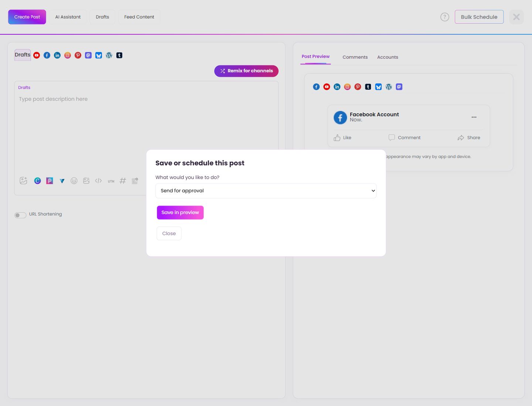Show the WordPress preview icon in Post Preview

pyautogui.click(x=389, y=87)
